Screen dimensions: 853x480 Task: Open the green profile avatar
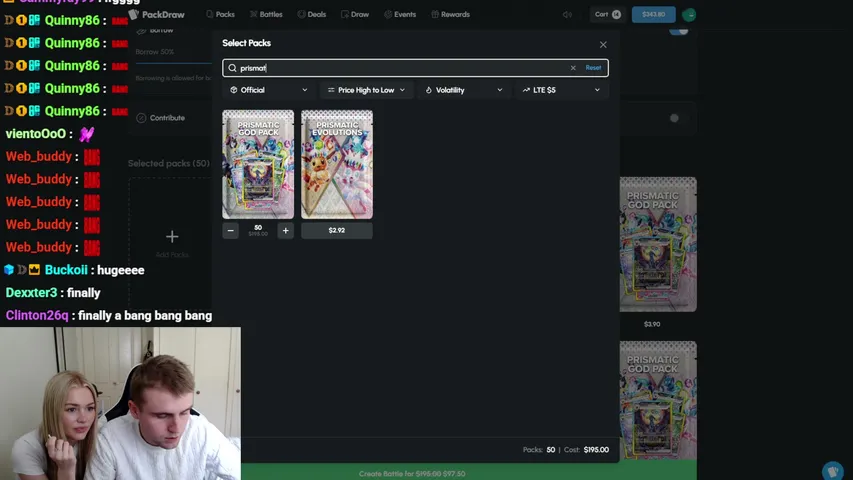click(x=689, y=15)
